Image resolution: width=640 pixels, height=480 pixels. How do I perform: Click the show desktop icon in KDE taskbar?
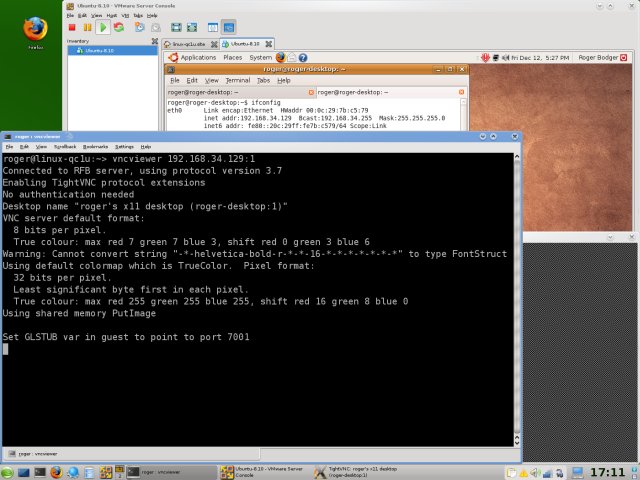[23, 473]
